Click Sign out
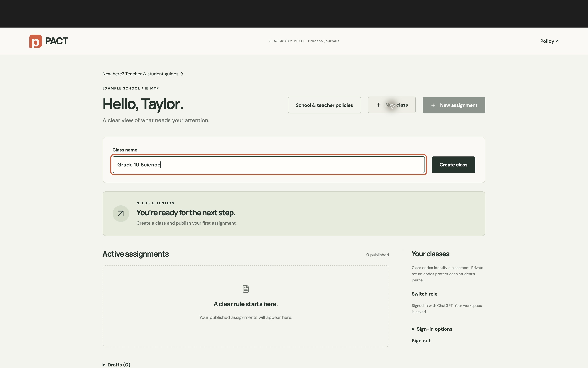The height and width of the screenshot is (368, 588). tap(421, 341)
